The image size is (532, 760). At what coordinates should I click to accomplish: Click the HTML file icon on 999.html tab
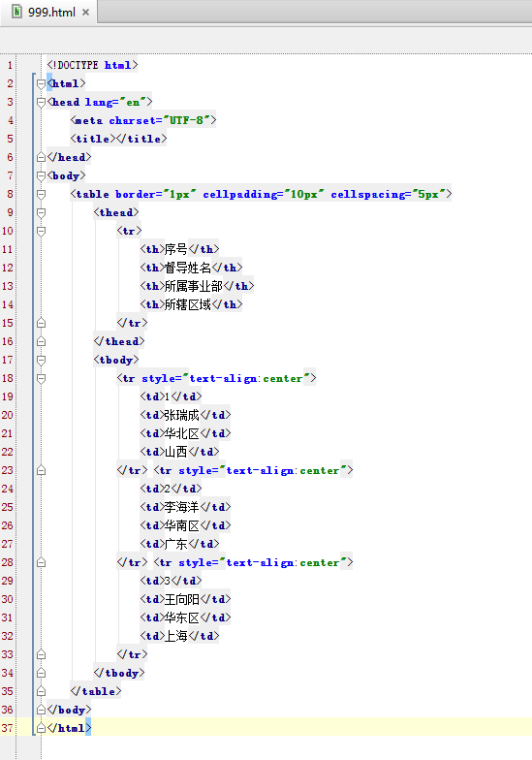pos(17,12)
